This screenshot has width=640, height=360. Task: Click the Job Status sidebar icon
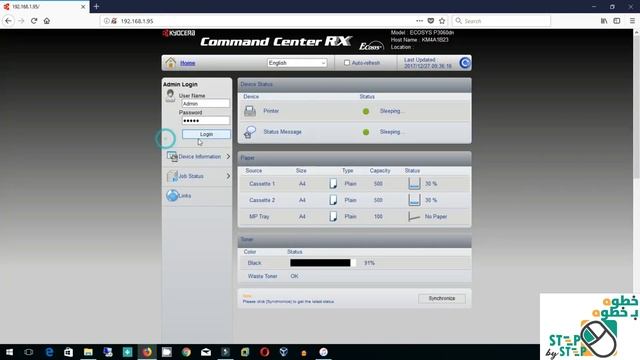pos(172,176)
